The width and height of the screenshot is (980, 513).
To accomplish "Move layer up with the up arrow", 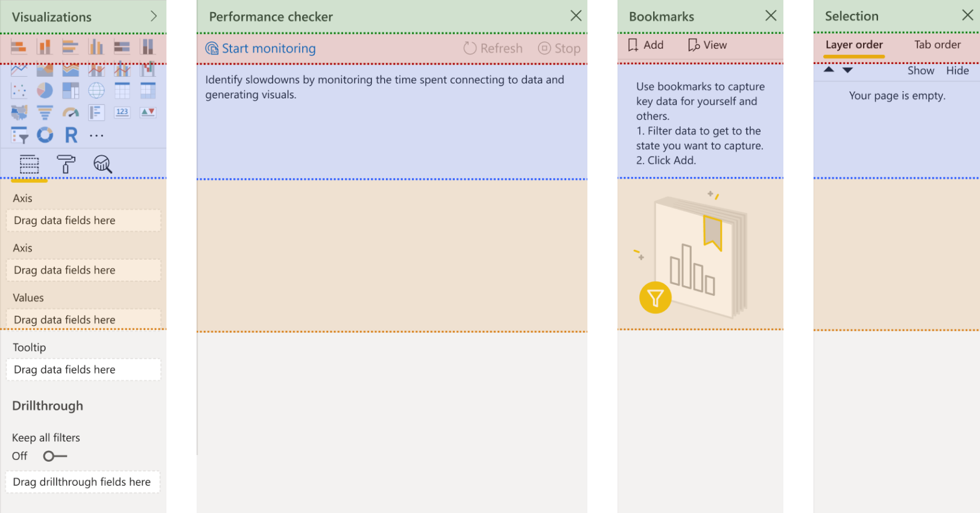I will [x=829, y=70].
